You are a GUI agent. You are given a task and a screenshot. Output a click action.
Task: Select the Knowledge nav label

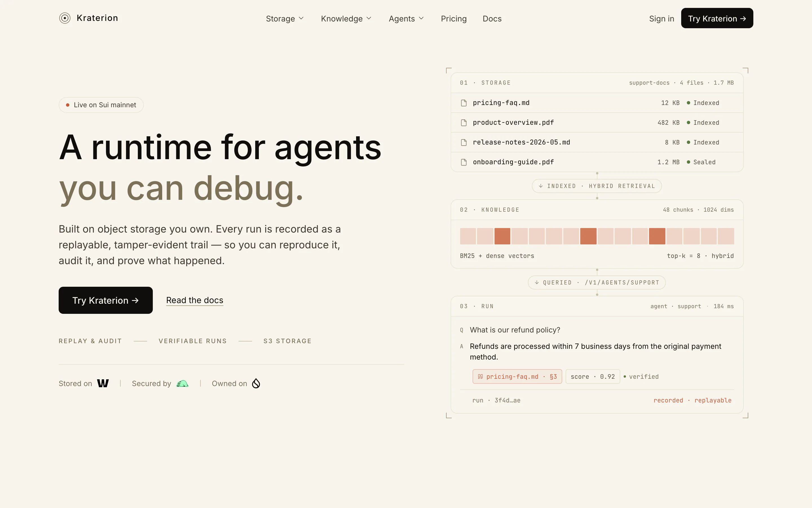coord(342,18)
